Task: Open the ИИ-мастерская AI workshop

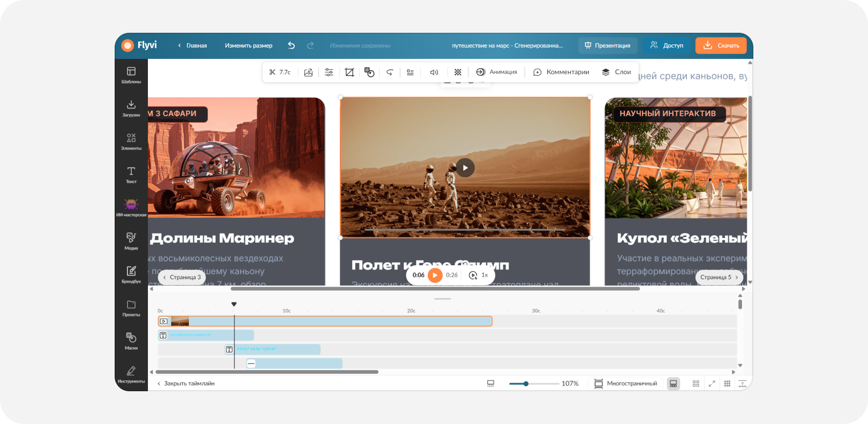Action: 131,208
